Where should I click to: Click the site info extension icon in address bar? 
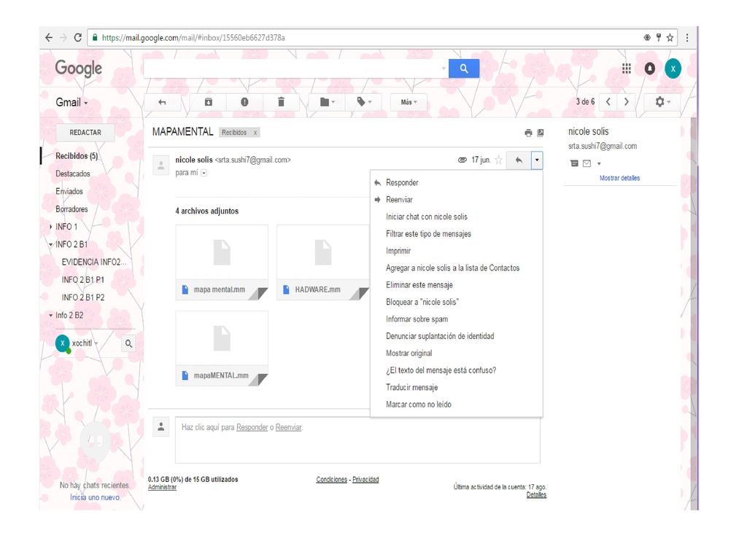coord(647,38)
